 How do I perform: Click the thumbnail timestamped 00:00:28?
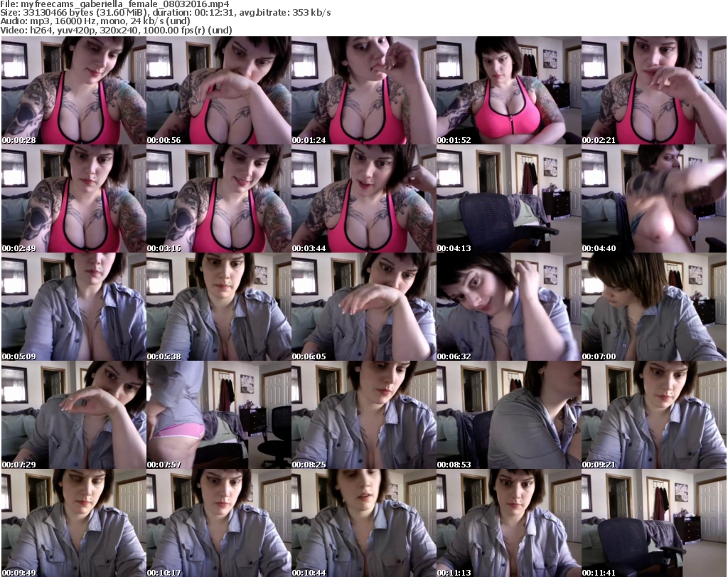73,90
